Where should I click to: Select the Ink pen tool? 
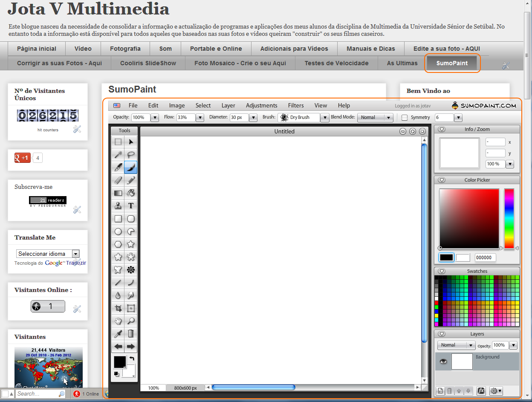118,168
